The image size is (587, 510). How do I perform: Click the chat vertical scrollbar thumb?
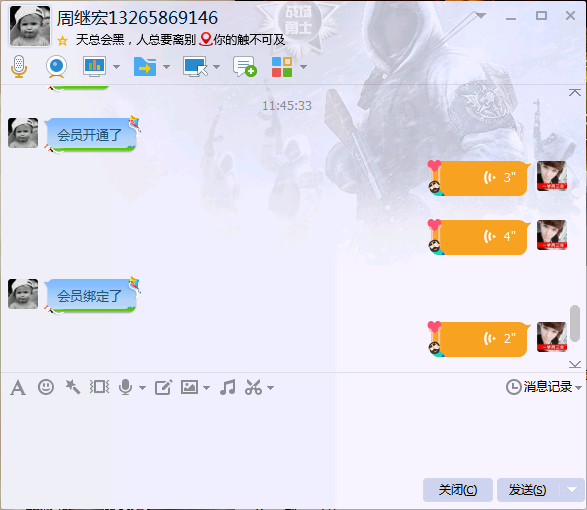point(575,323)
